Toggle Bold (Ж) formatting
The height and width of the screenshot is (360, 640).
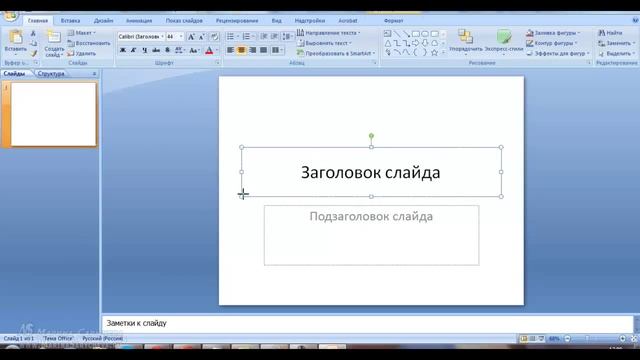122,50
